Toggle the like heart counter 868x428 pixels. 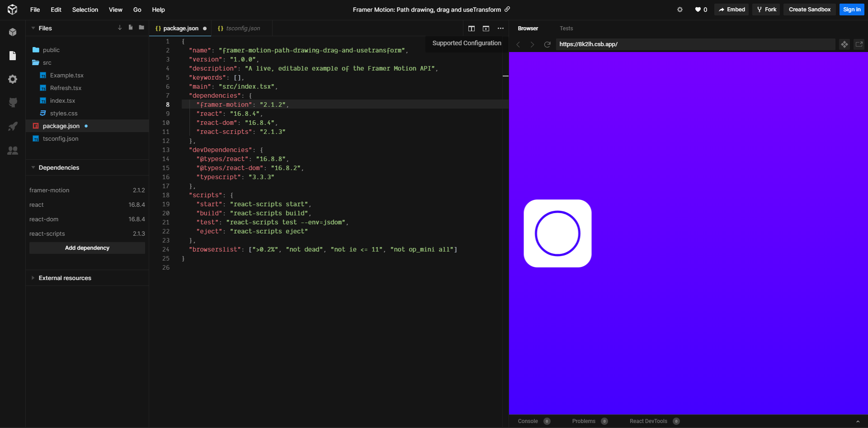click(x=701, y=10)
